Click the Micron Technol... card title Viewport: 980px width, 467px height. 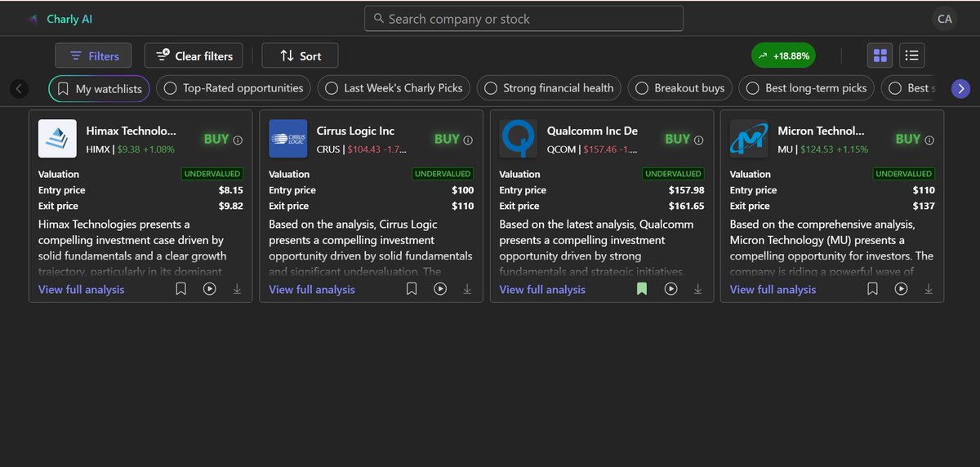821,131
